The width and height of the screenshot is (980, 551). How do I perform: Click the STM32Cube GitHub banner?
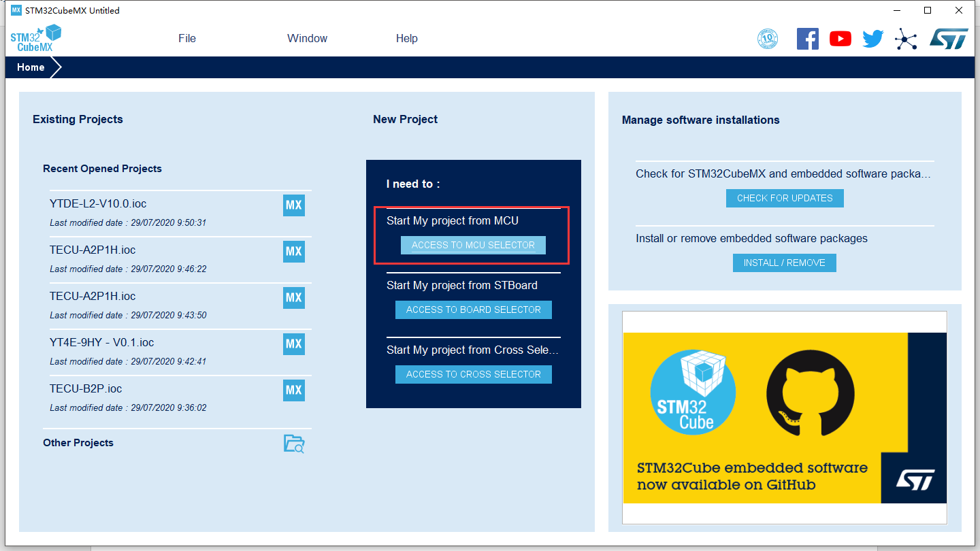point(785,418)
